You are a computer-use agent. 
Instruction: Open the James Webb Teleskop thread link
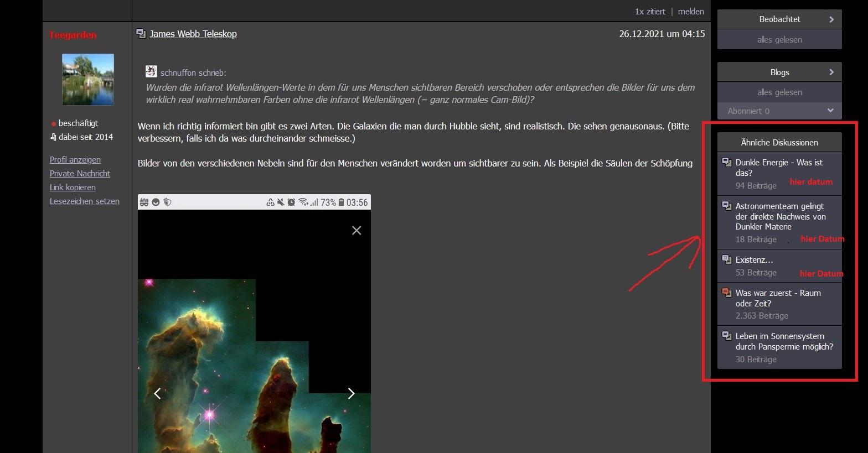click(193, 34)
